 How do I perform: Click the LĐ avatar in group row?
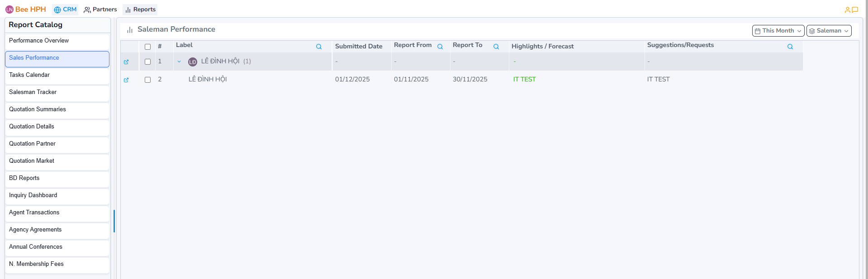tap(193, 62)
